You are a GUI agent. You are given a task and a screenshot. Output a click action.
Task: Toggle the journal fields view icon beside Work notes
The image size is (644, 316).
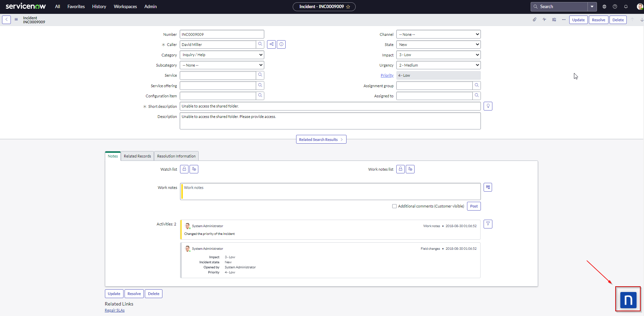[488, 187]
